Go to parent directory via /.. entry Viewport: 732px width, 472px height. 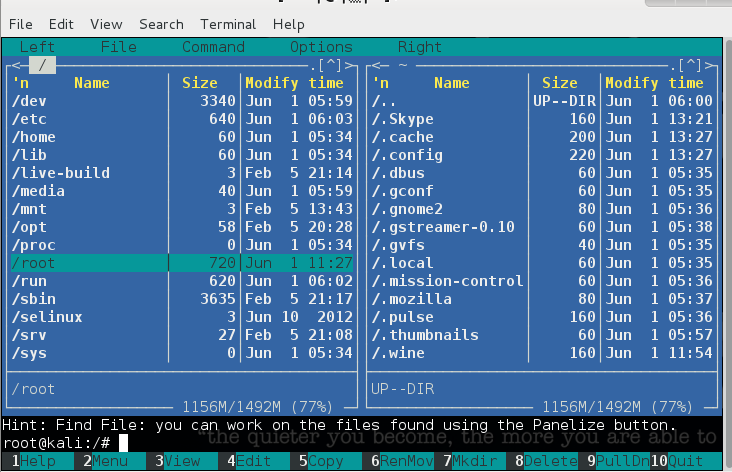pos(384,101)
